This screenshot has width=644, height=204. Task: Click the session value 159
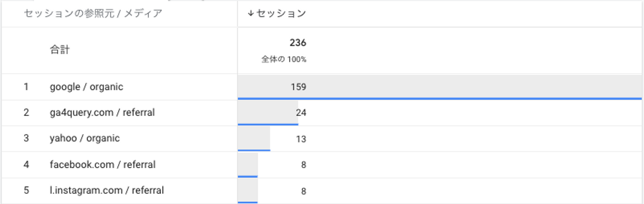299,87
